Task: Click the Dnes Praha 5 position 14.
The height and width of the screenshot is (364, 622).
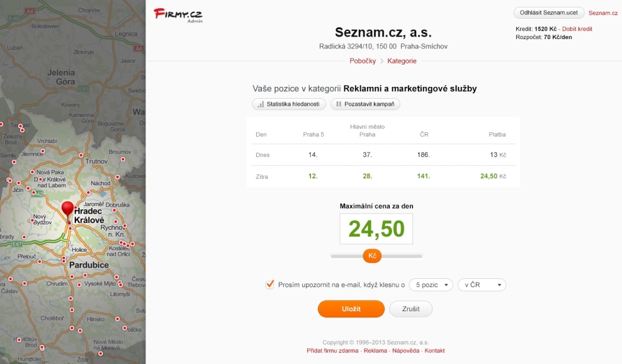Action: 313,155
